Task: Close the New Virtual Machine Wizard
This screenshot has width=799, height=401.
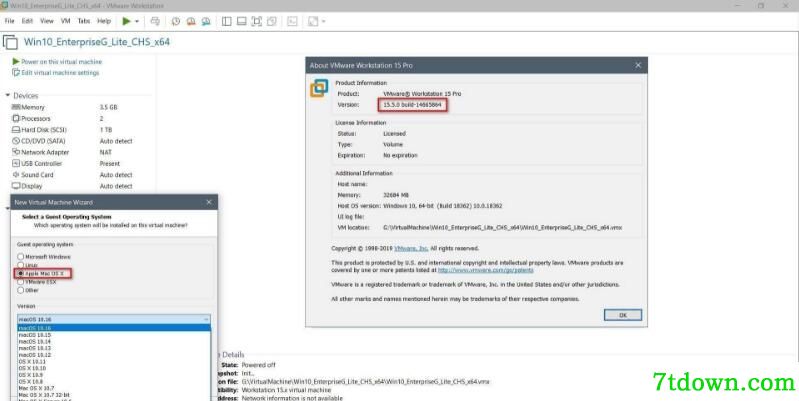Action: click(x=209, y=202)
